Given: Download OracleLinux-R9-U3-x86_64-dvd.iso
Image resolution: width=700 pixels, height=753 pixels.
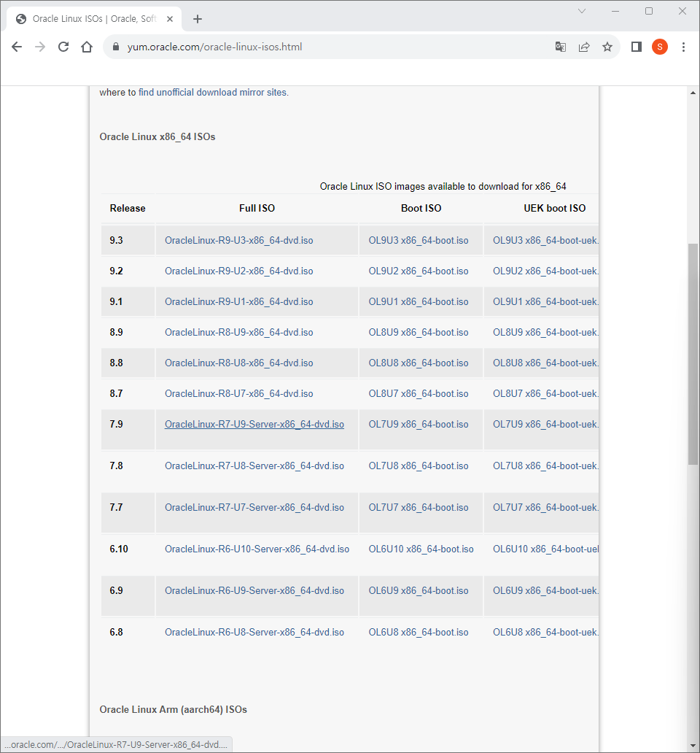Looking at the screenshot, I should [x=239, y=240].
